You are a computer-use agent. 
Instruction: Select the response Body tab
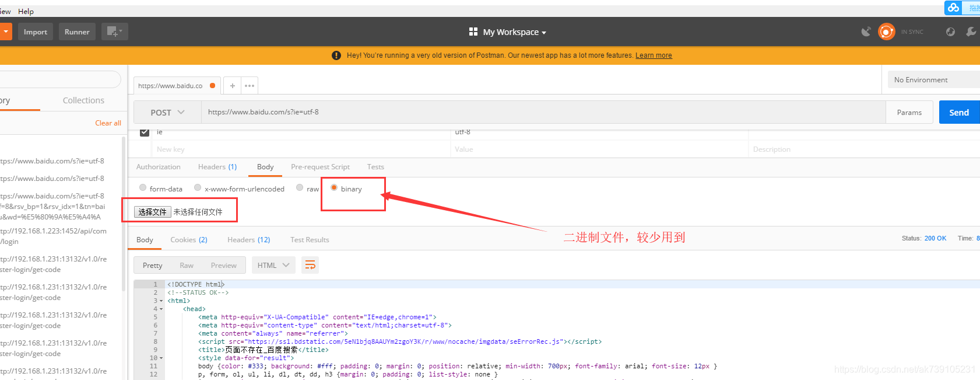point(145,240)
